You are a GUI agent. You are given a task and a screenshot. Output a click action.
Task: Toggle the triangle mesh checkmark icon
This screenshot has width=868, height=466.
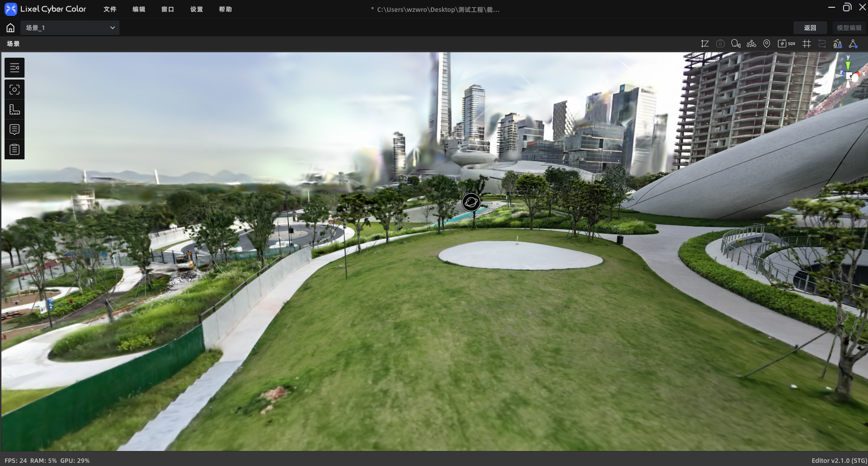click(853, 44)
